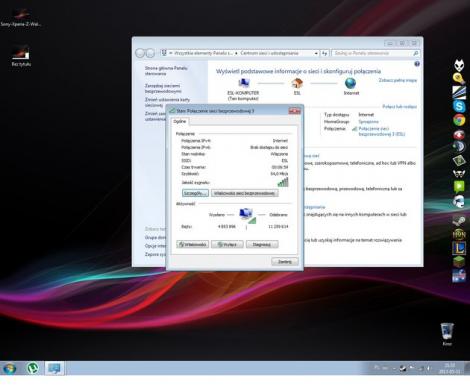470x390 pixels.
Task: Launch Steam from the desktop dock
Action: click(x=459, y=221)
